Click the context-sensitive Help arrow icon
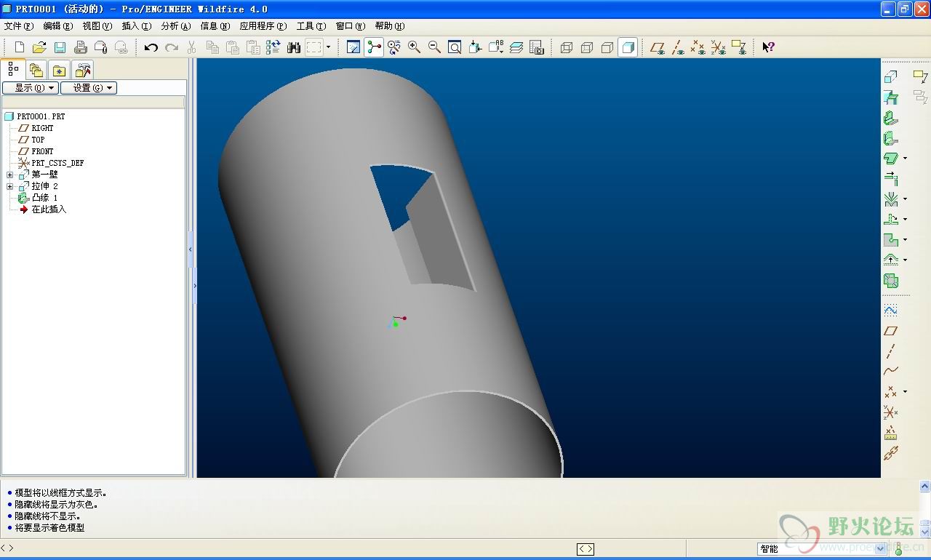 (x=768, y=47)
